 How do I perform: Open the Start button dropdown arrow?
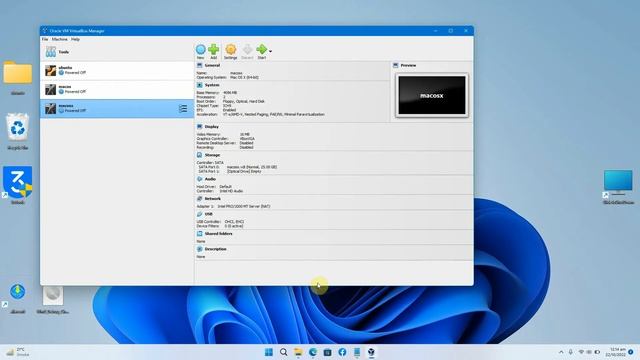[x=270, y=51]
